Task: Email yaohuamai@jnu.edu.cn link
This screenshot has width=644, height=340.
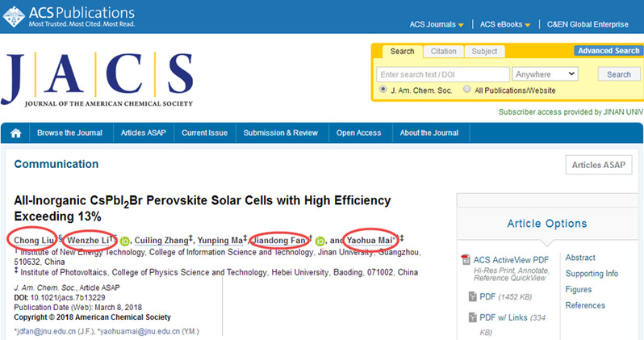Action: click(140, 331)
